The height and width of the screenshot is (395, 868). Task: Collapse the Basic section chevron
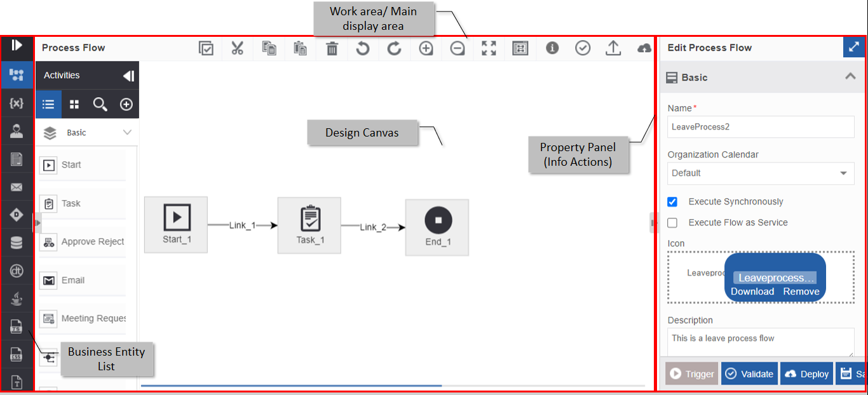[x=850, y=77]
